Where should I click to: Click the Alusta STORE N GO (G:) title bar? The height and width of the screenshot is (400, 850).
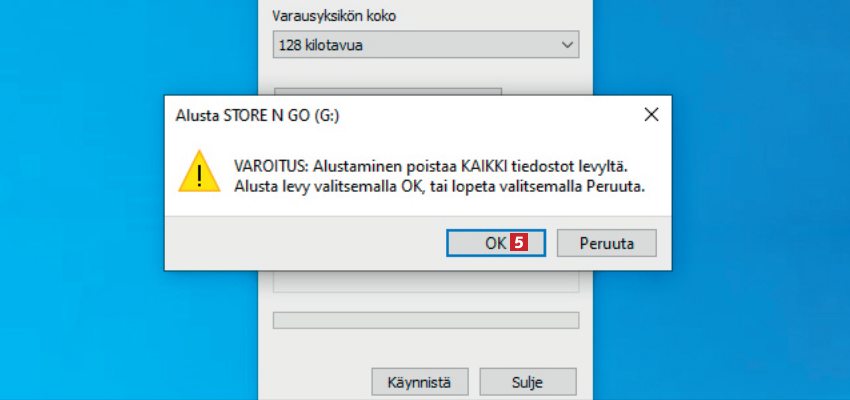(401, 115)
